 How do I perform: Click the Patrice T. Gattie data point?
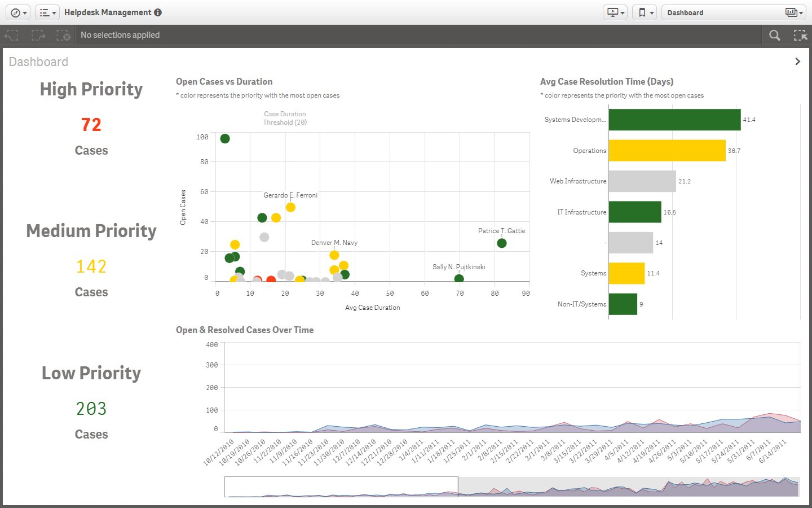[x=502, y=243]
